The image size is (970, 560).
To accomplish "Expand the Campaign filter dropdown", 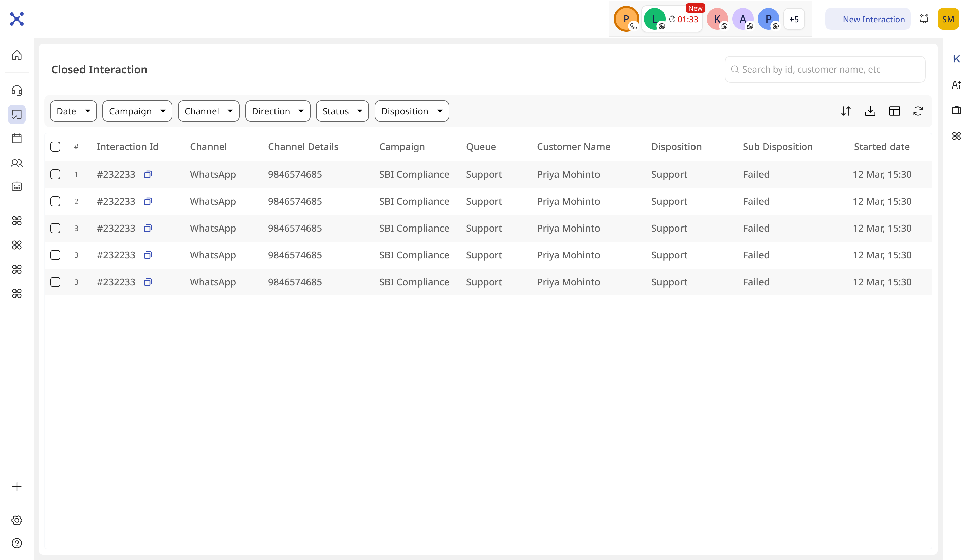I will tap(137, 111).
